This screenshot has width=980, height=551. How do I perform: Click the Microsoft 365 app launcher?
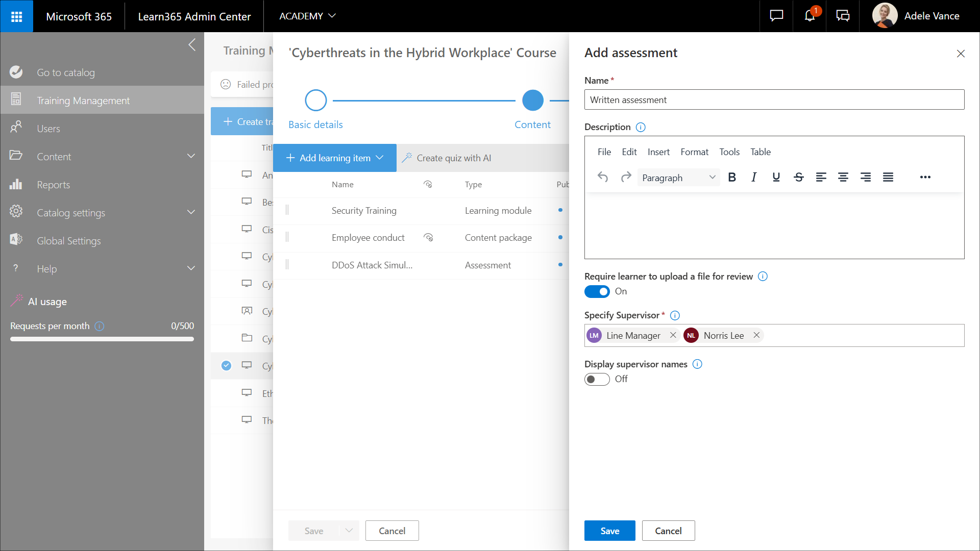click(x=16, y=16)
